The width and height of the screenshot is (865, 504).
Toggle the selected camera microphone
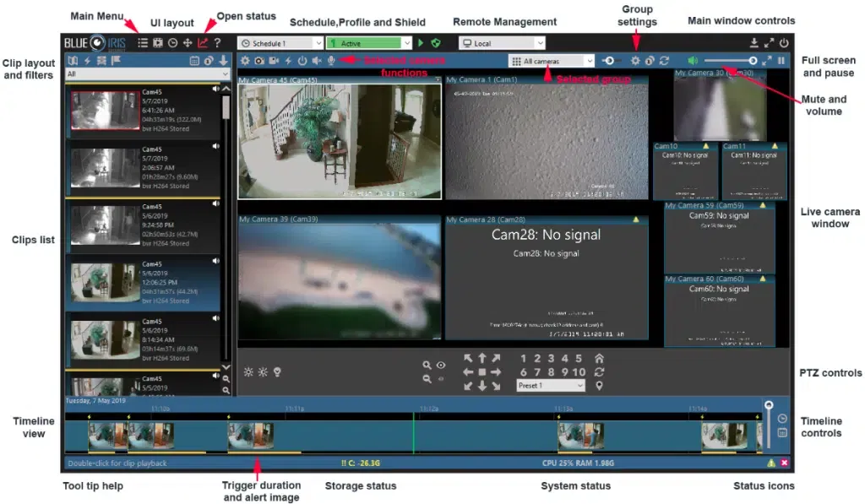[x=331, y=61]
